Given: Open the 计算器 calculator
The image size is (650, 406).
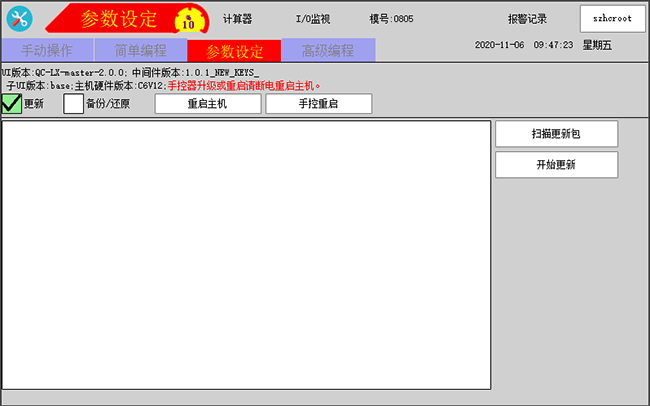Looking at the screenshot, I should tap(237, 19).
